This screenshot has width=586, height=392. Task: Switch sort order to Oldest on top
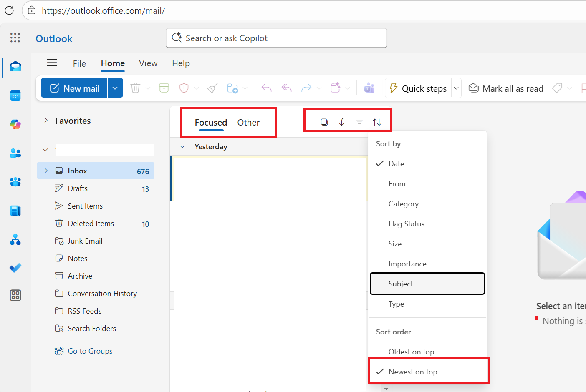[412, 352]
